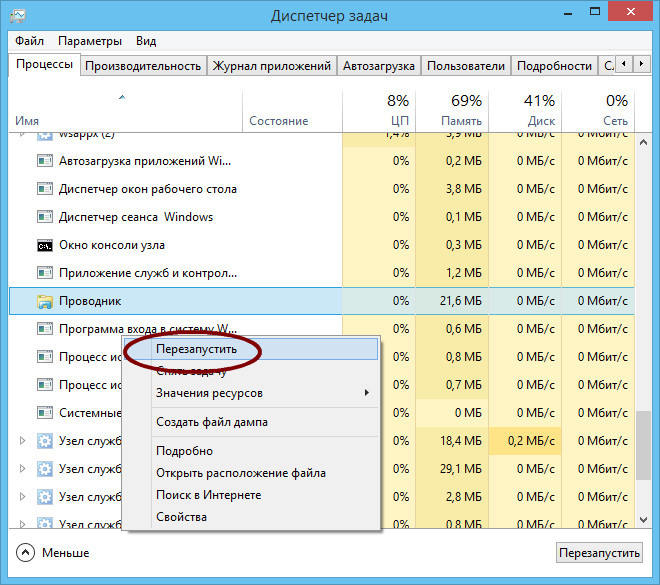Expand the Узел служб row using 2,8 МБ
This screenshot has height=585, width=660.
[22, 497]
